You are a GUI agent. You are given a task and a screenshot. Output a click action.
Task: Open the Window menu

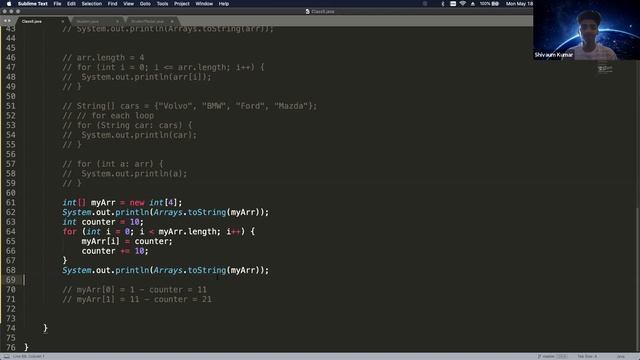(204, 4)
